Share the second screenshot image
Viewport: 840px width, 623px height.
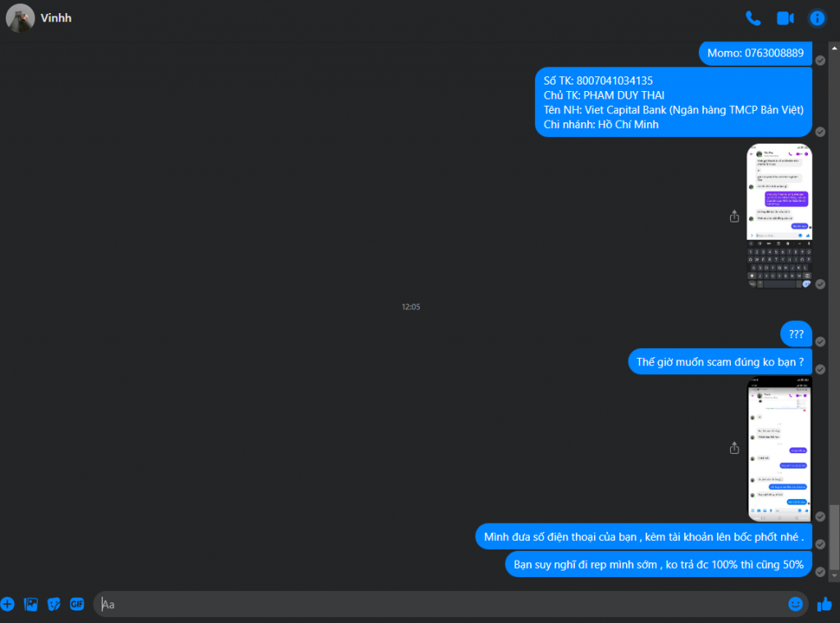point(734,447)
